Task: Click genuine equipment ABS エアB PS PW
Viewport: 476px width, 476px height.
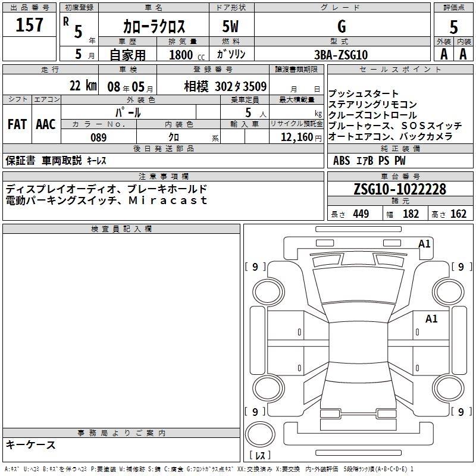Action: (x=369, y=161)
